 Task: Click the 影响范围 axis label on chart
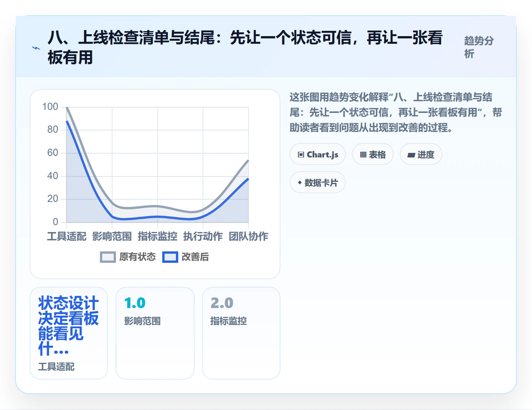click(x=112, y=237)
